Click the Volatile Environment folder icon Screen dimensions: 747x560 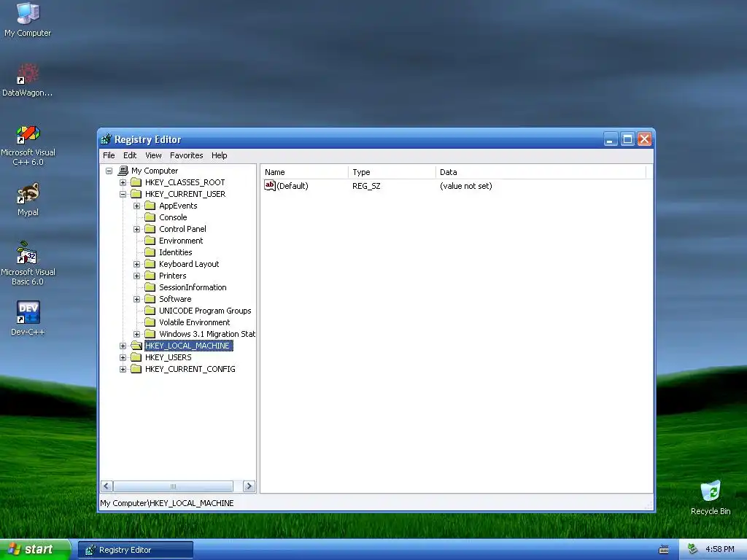click(x=150, y=322)
